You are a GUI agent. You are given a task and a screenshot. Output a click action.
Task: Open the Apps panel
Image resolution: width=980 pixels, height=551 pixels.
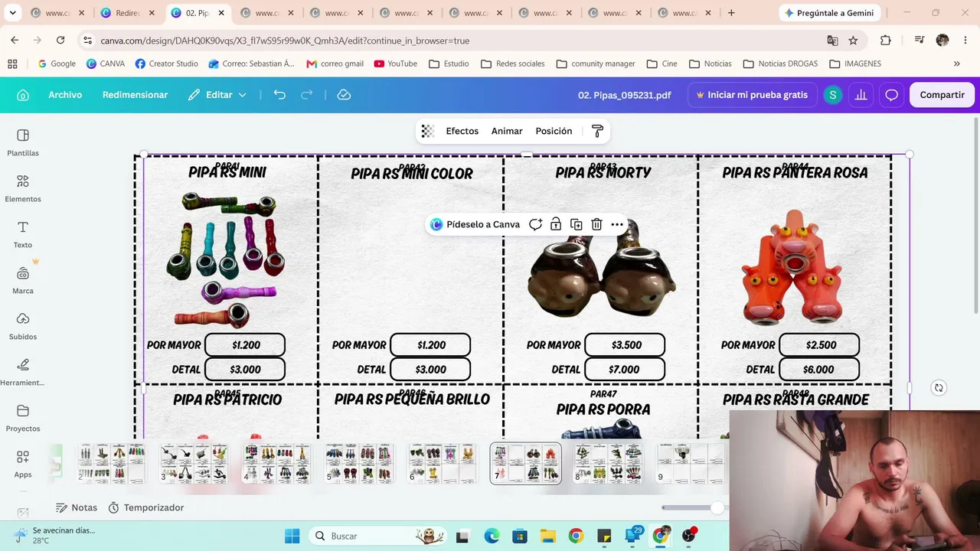(x=23, y=464)
